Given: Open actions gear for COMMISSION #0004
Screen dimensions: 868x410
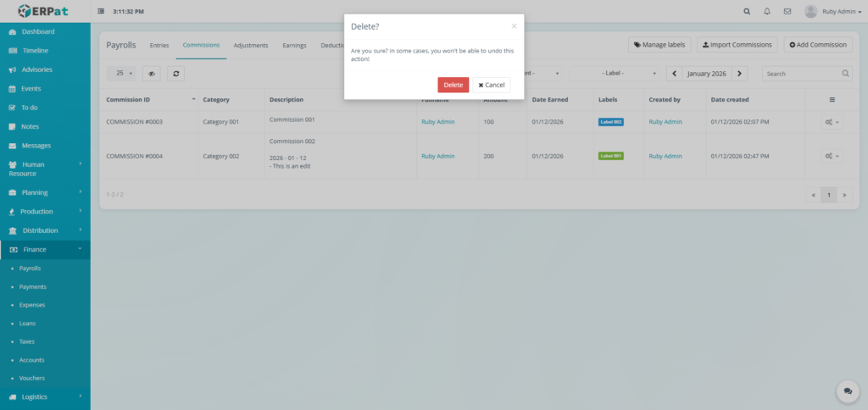Looking at the screenshot, I should tap(832, 157).
